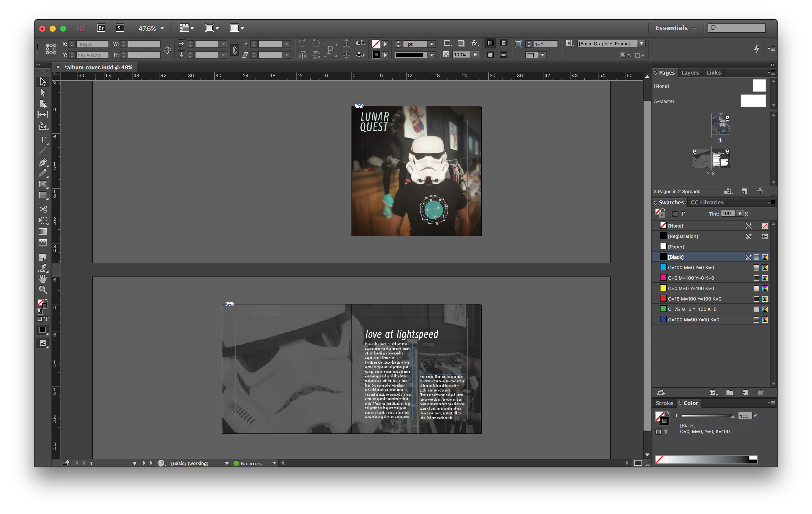Enable the Color tab panel
Viewport: 812px width, 514px height.
point(689,403)
